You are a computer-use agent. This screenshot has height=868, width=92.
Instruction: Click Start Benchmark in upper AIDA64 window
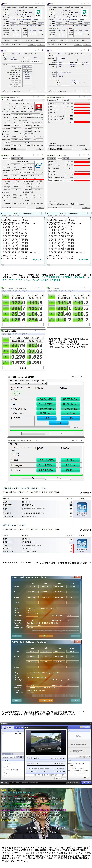click(x=46, y=636)
